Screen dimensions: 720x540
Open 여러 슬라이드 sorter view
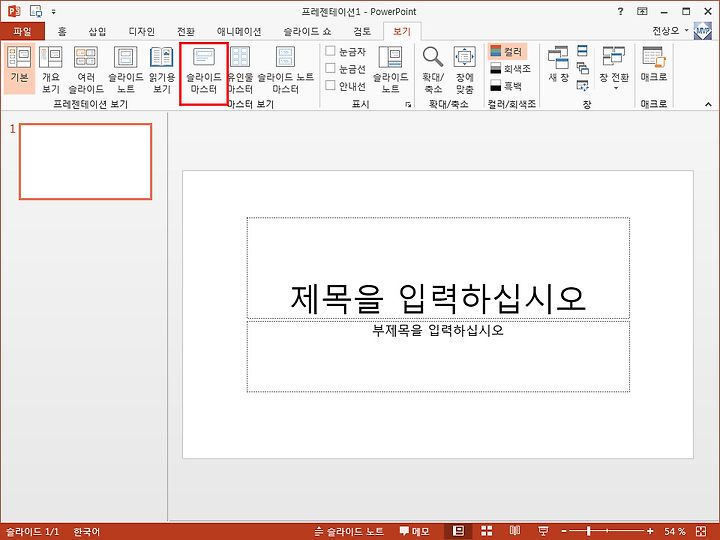tap(86, 69)
